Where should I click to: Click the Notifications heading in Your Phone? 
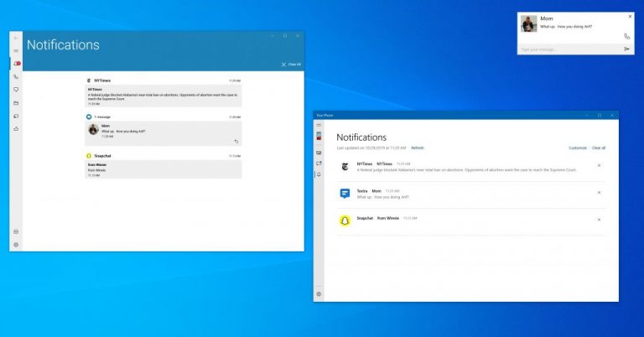(x=361, y=137)
